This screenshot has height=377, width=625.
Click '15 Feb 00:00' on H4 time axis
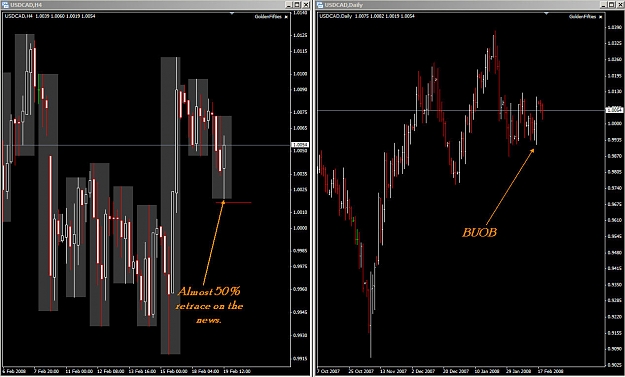(x=173, y=371)
